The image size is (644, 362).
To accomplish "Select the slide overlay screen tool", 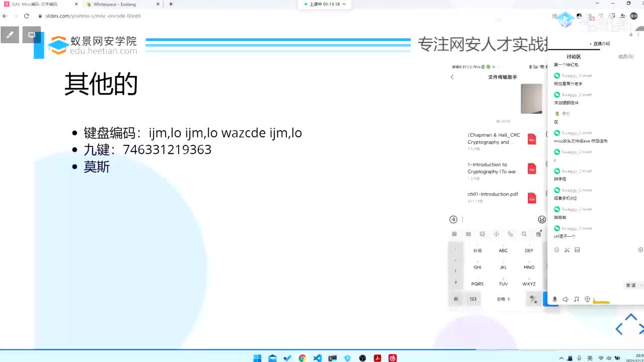I will click(x=32, y=35).
